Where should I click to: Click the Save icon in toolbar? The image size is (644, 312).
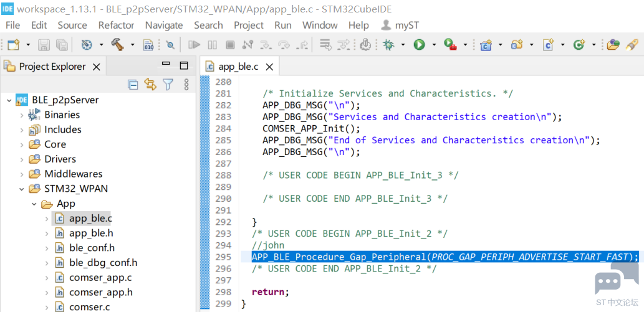coord(44,45)
